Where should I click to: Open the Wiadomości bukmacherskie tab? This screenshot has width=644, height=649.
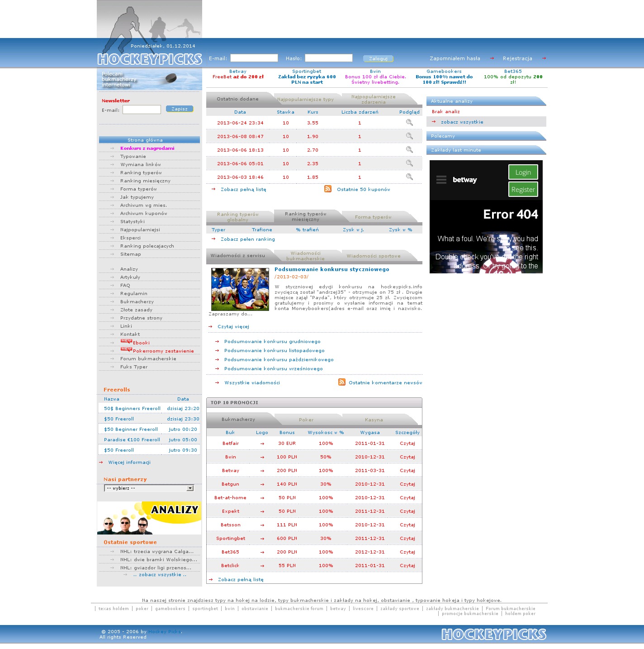click(305, 256)
